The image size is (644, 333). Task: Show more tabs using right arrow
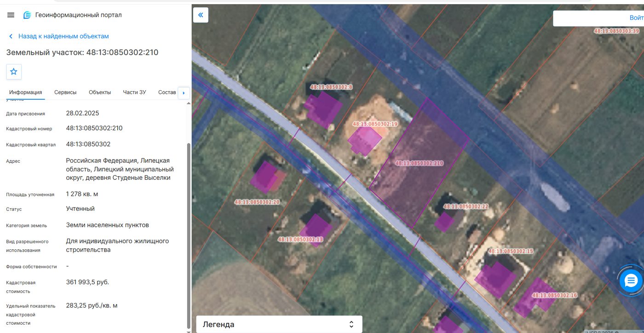(x=184, y=92)
